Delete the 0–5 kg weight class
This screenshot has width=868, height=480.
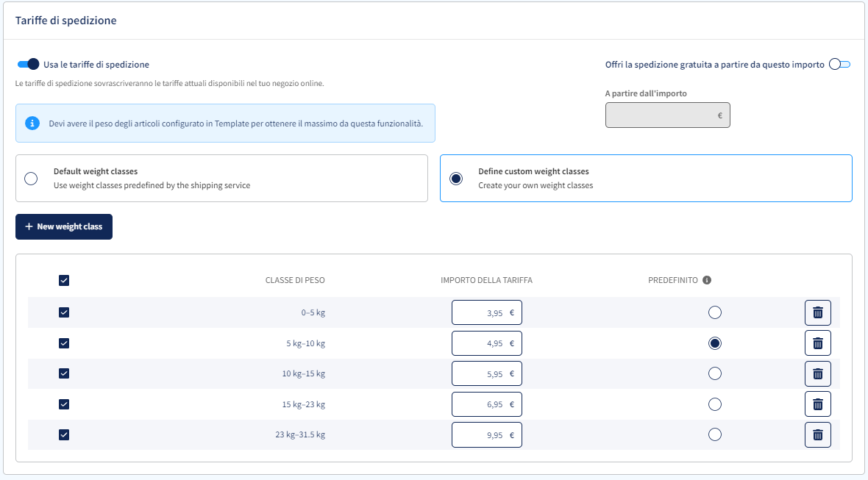coord(818,313)
